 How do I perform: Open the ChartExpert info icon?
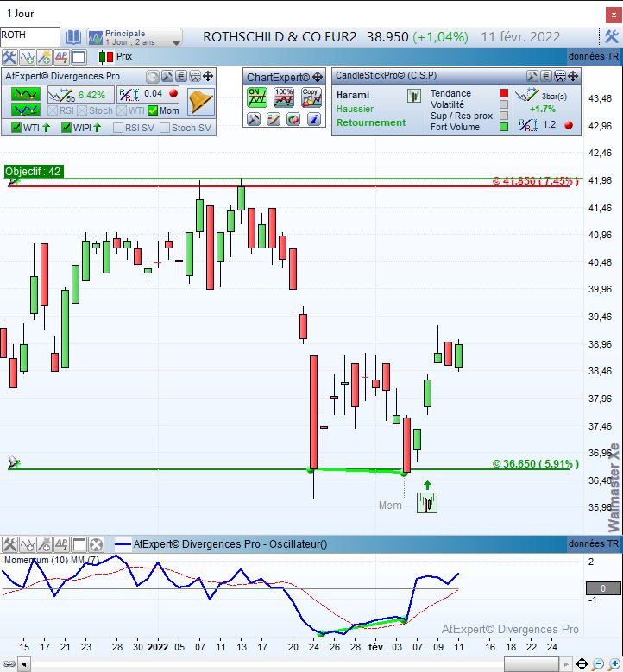[314, 119]
